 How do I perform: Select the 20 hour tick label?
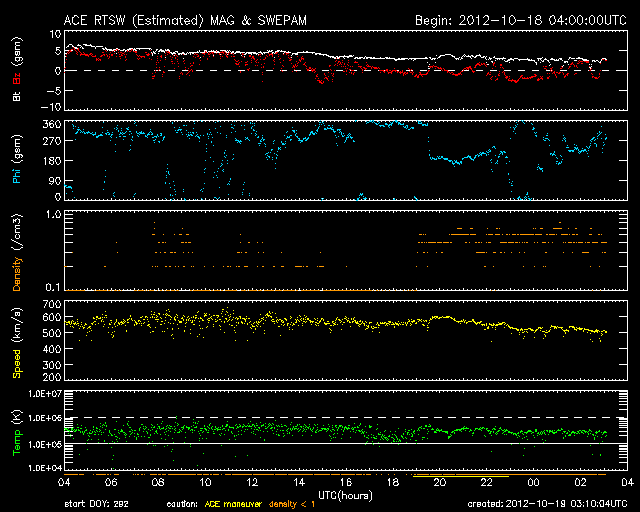coord(439,483)
